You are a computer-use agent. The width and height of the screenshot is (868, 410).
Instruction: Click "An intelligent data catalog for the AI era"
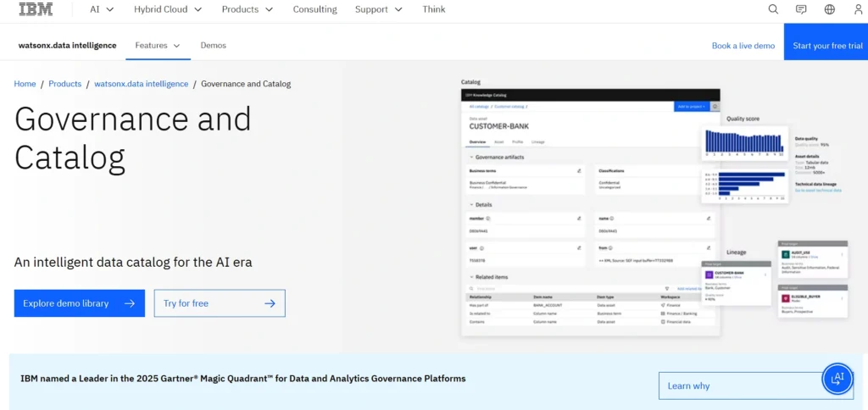[x=133, y=262]
